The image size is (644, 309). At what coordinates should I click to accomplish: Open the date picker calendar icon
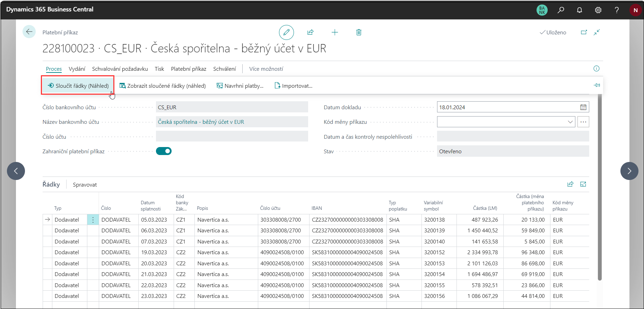[x=583, y=107]
